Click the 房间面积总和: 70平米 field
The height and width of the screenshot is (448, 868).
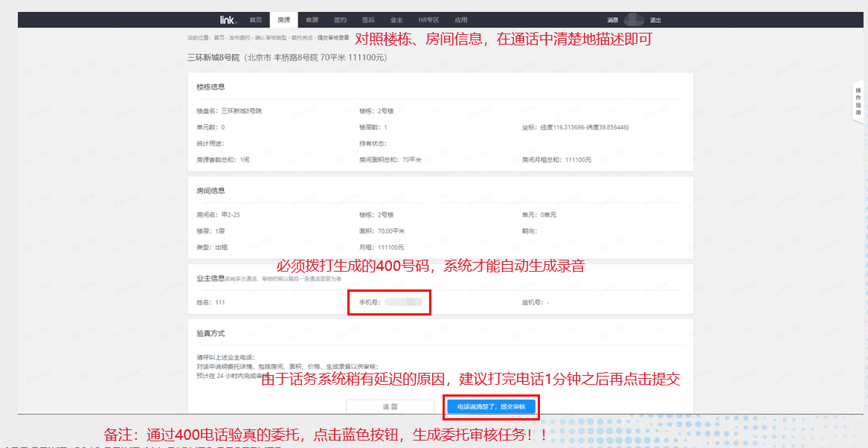click(390, 159)
